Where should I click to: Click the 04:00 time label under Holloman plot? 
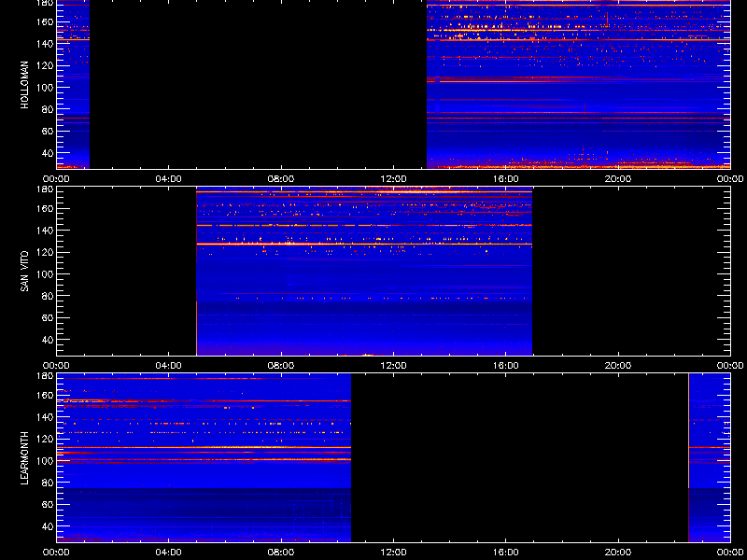click(169, 179)
